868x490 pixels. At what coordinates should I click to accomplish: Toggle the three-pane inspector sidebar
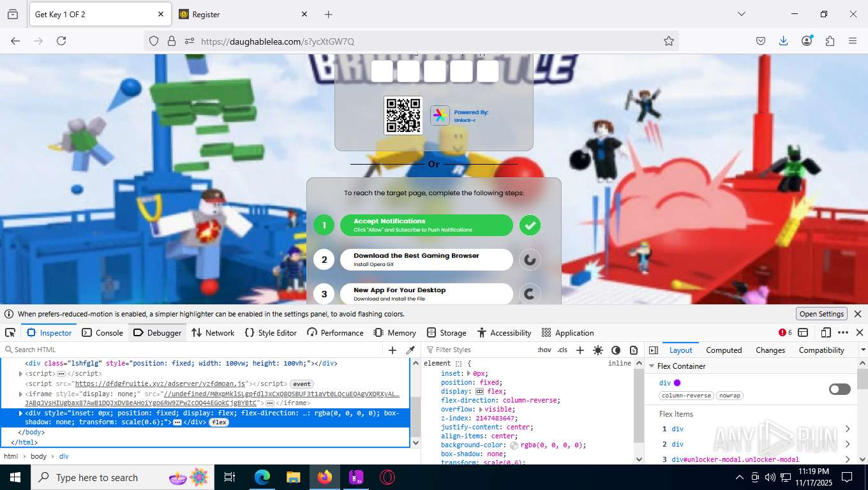pyautogui.click(x=654, y=350)
